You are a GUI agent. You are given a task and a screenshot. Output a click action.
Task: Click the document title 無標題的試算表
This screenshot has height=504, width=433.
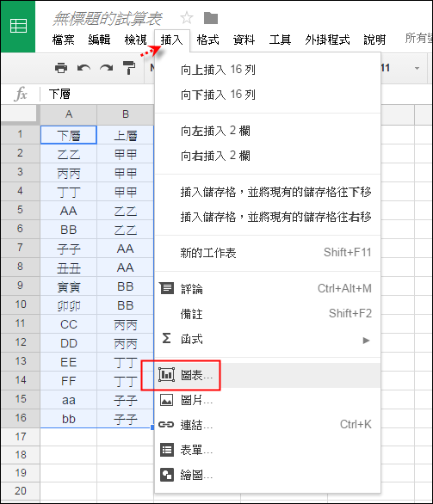click(x=107, y=19)
